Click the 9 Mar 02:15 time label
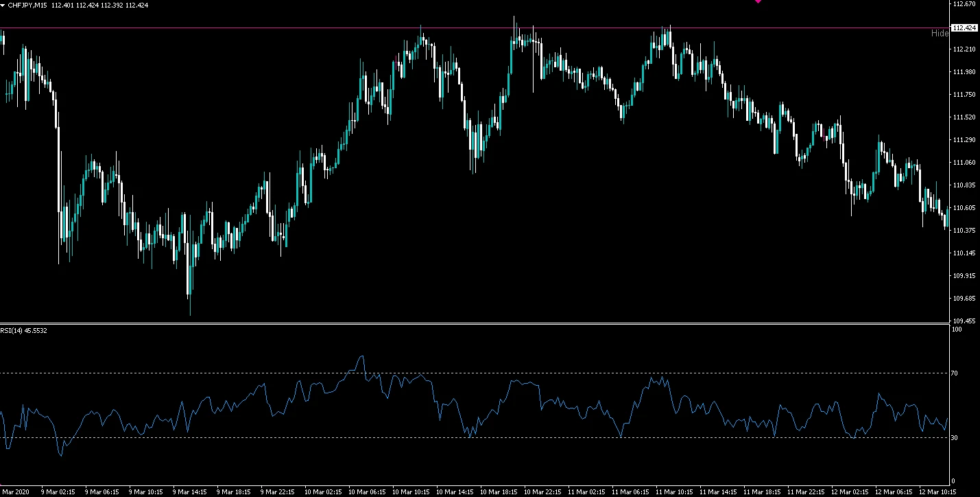The width and height of the screenshot is (980, 497). (58, 492)
